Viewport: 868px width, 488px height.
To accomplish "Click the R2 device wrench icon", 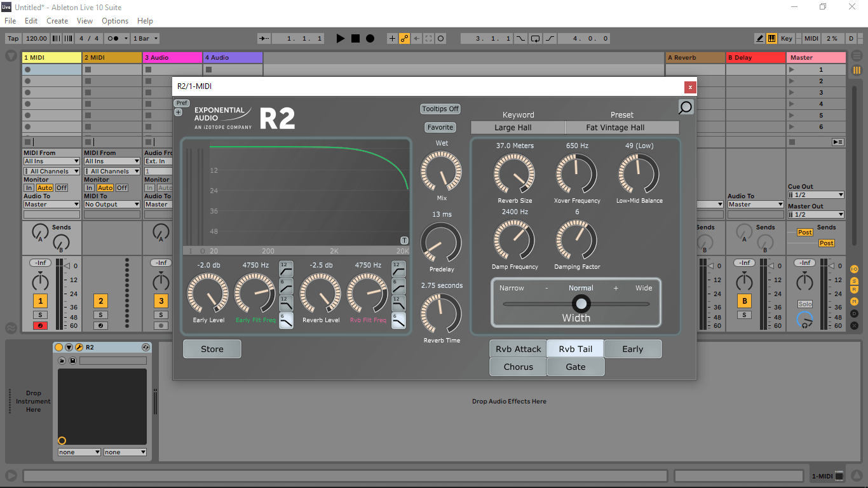I will (x=79, y=348).
